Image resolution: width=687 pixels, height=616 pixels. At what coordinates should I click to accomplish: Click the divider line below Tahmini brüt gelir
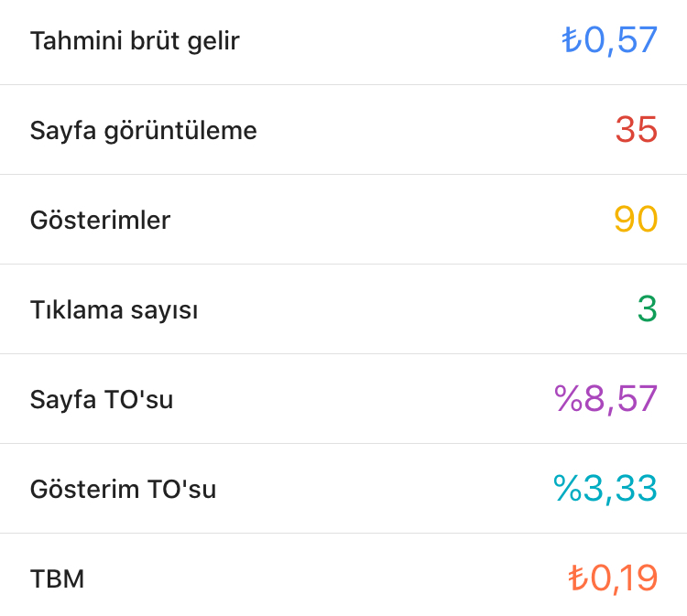coord(343,84)
